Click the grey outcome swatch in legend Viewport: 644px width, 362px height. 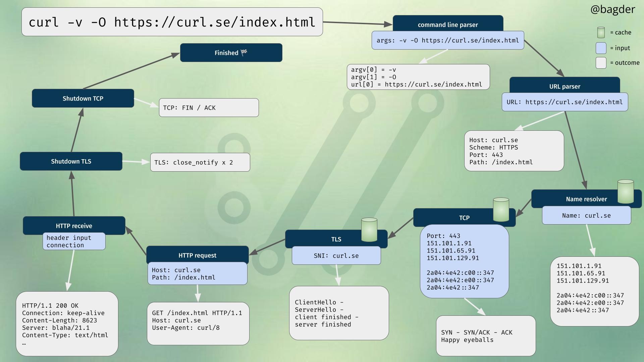point(601,63)
